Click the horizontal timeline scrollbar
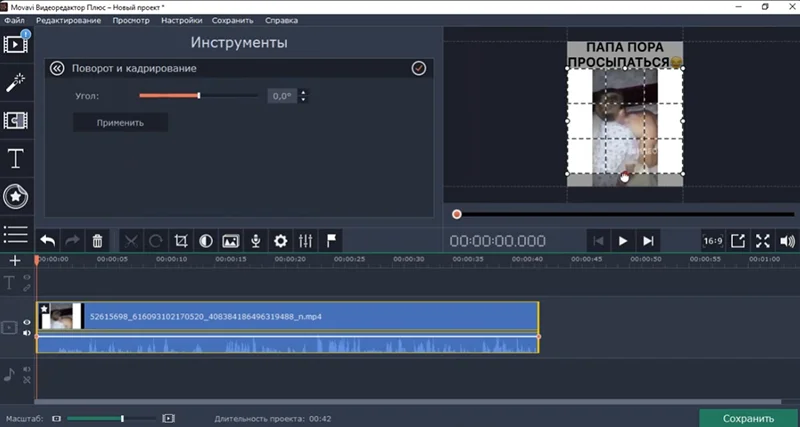800x427 pixels. coord(408,402)
